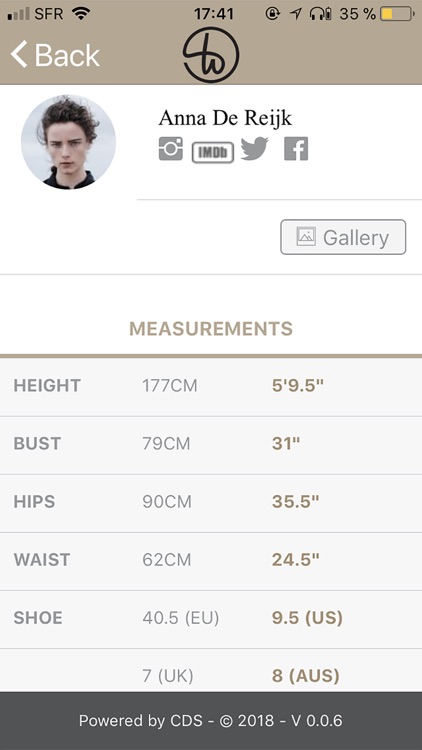Screen dimensions: 422x750
Task: Open the IMDb profile icon
Action: [213, 153]
